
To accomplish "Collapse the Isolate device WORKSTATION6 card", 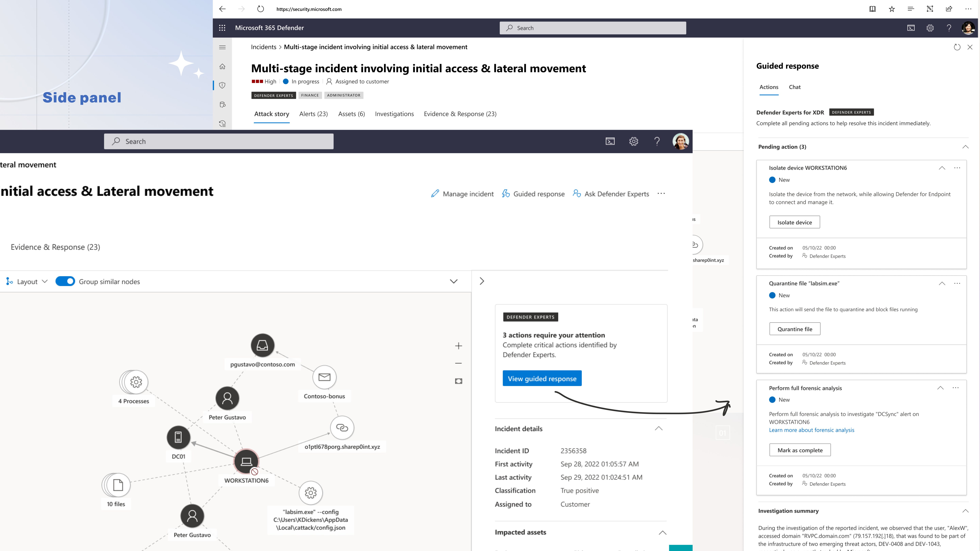I will coord(942,168).
